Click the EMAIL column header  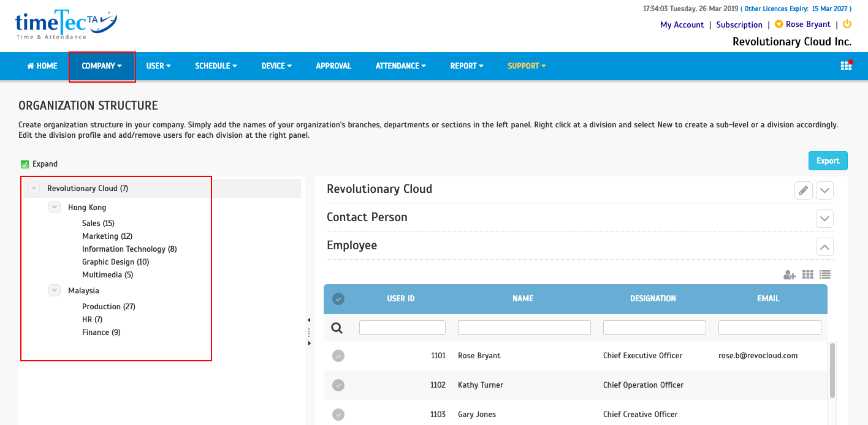pyautogui.click(x=768, y=299)
